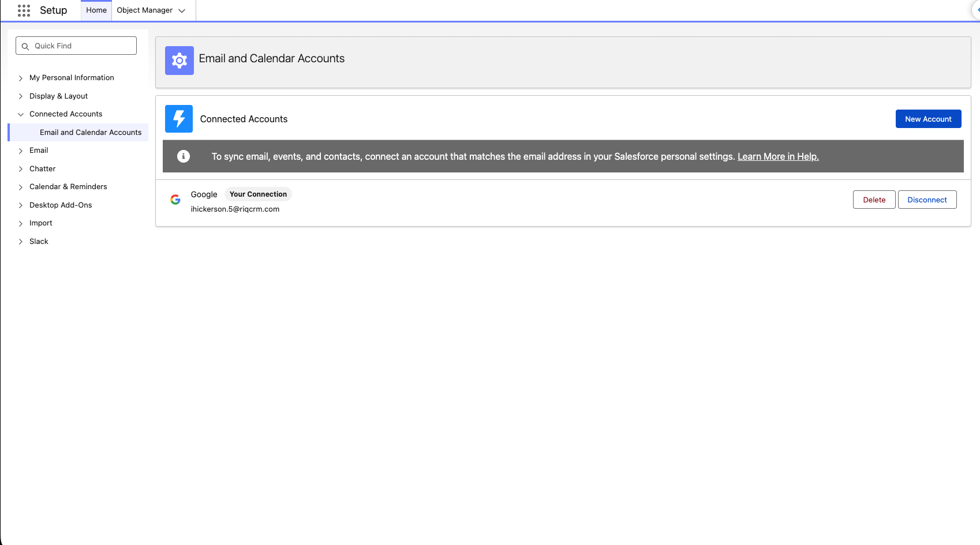Click the Google account name label
The width and height of the screenshot is (980, 545).
[x=204, y=194]
